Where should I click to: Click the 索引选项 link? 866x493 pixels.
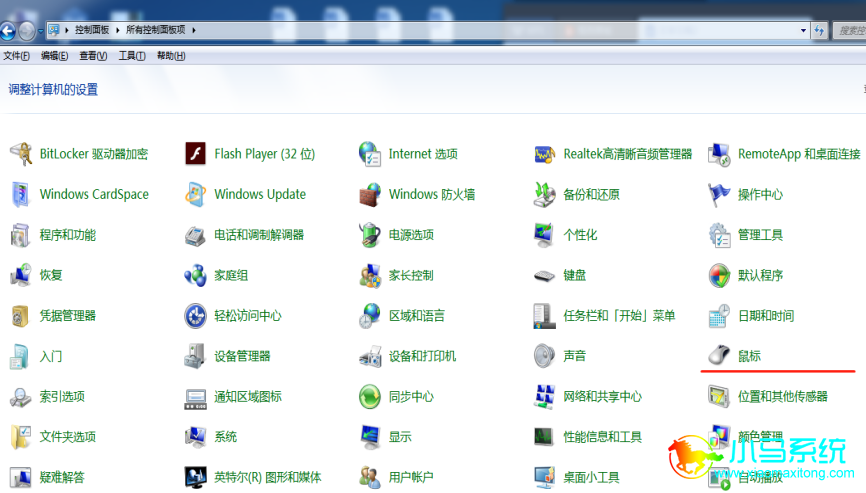[x=62, y=396]
